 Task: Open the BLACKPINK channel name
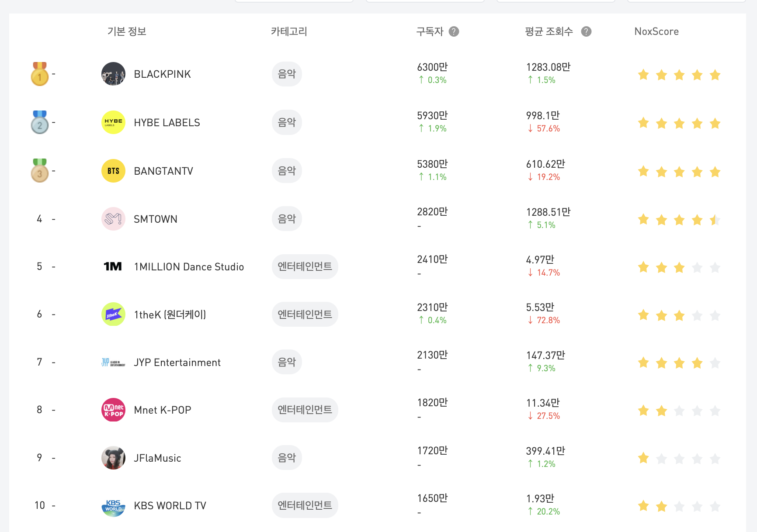coord(162,74)
